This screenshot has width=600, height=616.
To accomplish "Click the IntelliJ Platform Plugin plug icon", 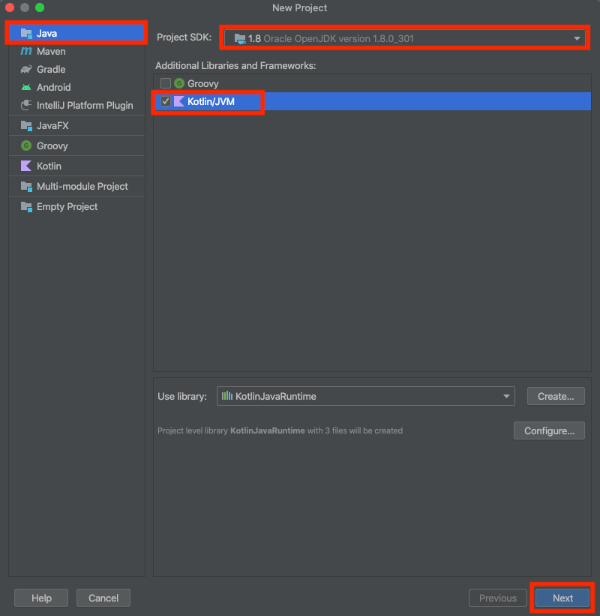I will [x=26, y=105].
